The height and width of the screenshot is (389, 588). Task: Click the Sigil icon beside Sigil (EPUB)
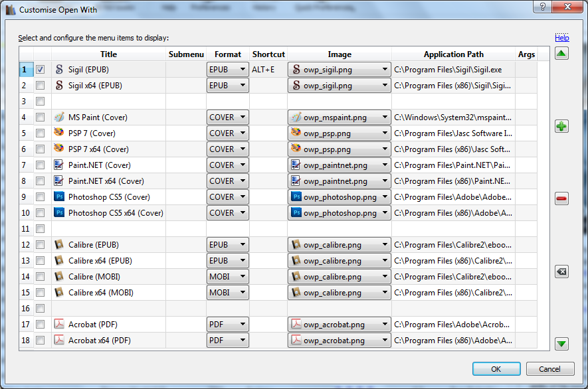click(59, 69)
